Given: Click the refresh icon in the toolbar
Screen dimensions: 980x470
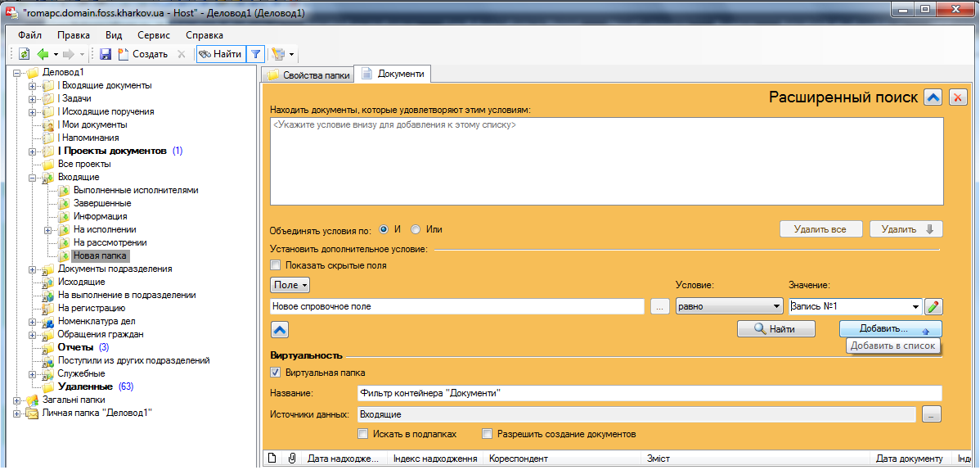Looking at the screenshot, I should point(24,54).
